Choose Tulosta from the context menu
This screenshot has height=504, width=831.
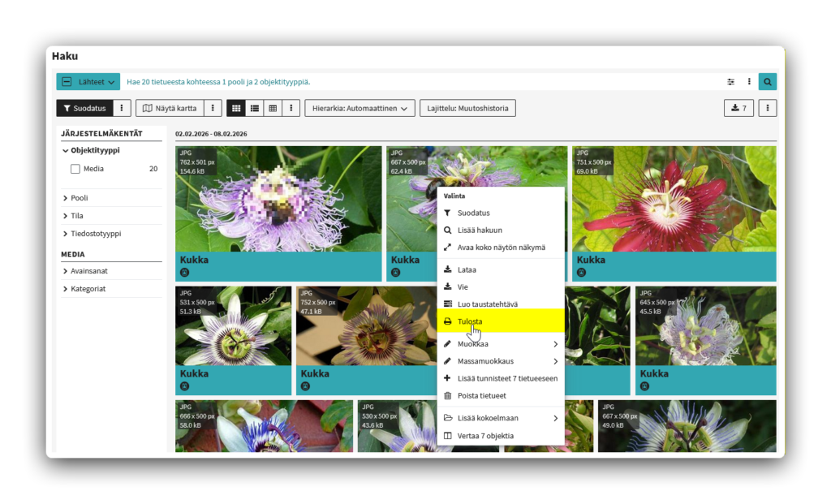click(x=470, y=321)
